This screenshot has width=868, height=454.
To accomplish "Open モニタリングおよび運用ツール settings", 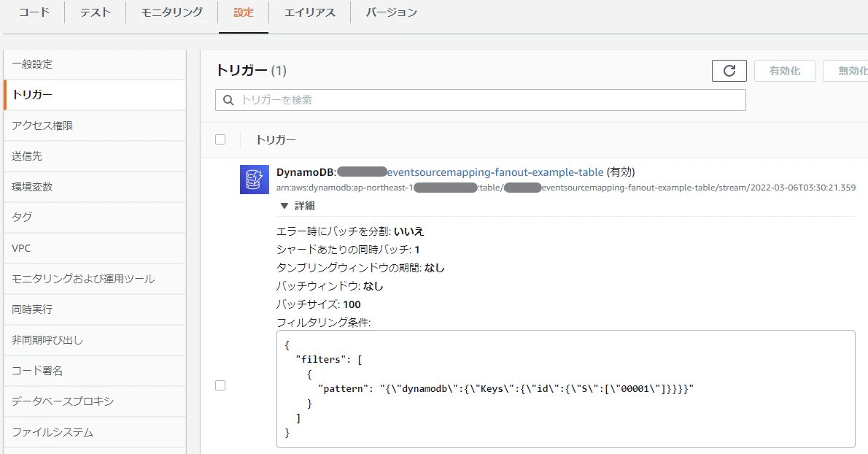I will 95,279.
